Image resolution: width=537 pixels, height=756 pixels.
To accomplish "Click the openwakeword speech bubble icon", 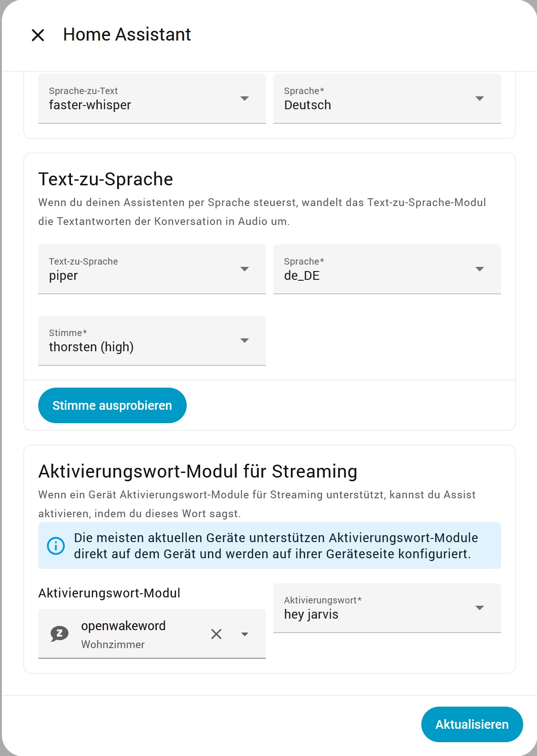I will pyautogui.click(x=59, y=634).
